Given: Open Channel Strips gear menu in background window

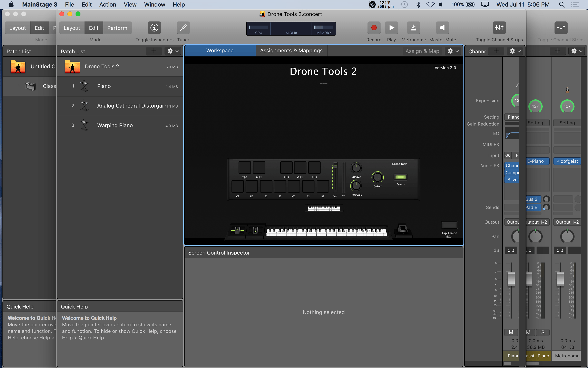Looking at the screenshot, I should [x=577, y=51].
